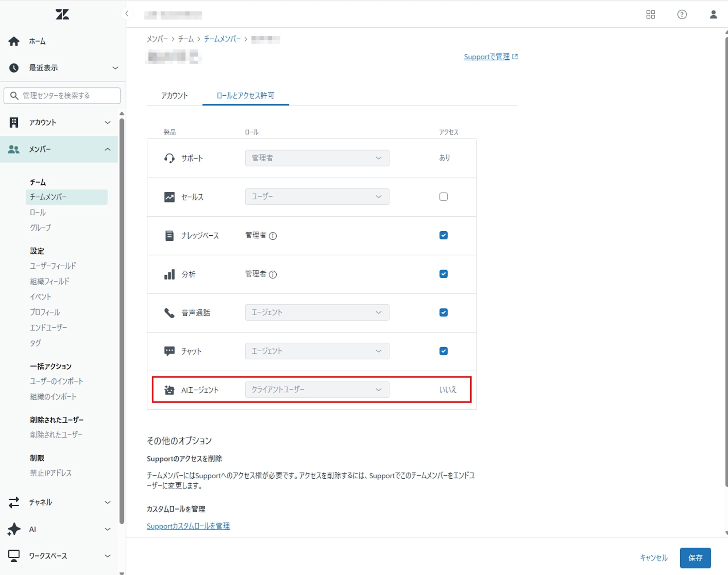This screenshot has height=575, width=728.
Task: Click the 管理センターを検索する search field
Action: click(62, 95)
